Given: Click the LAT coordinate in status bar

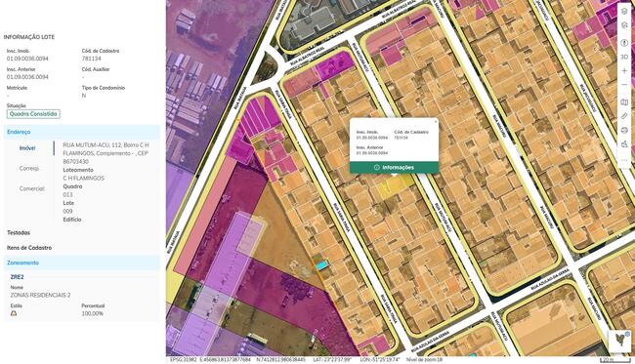Looking at the screenshot, I should click(332, 359).
